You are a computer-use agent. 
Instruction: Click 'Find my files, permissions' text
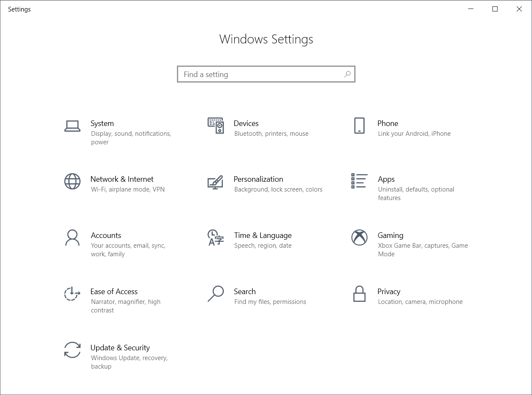[x=270, y=302]
